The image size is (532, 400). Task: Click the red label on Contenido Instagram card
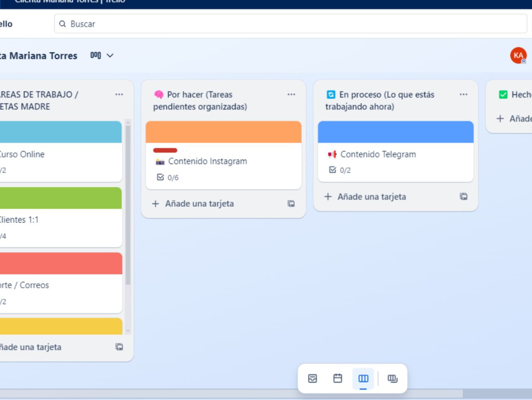[x=165, y=150]
